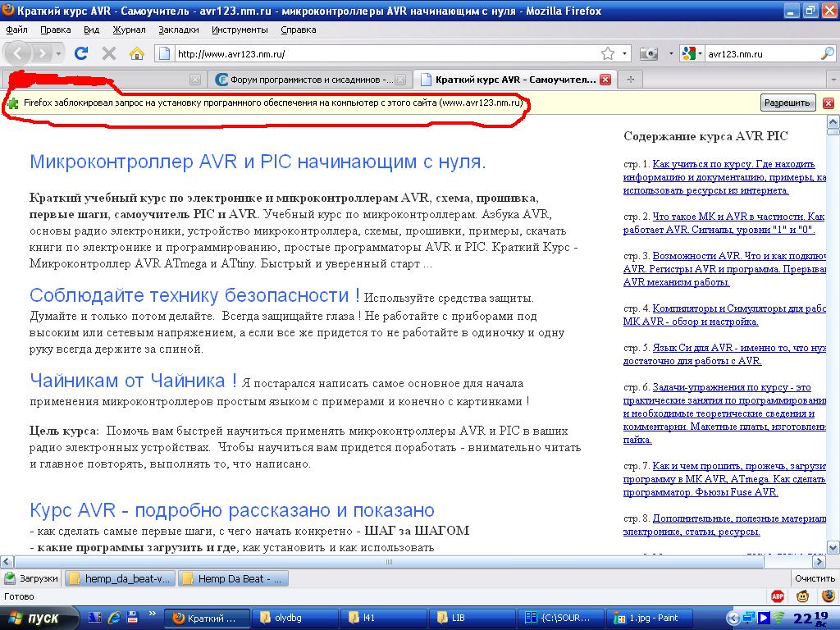This screenshot has width=840, height=630.
Task: Go to the home page via house icon
Action: pyautogui.click(x=137, y=53)
